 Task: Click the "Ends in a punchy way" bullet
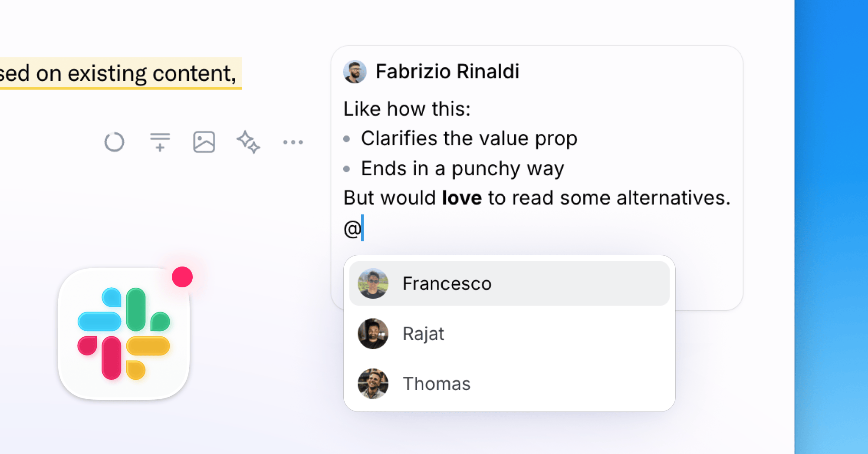pyautogui.click(x=462, y=168)
